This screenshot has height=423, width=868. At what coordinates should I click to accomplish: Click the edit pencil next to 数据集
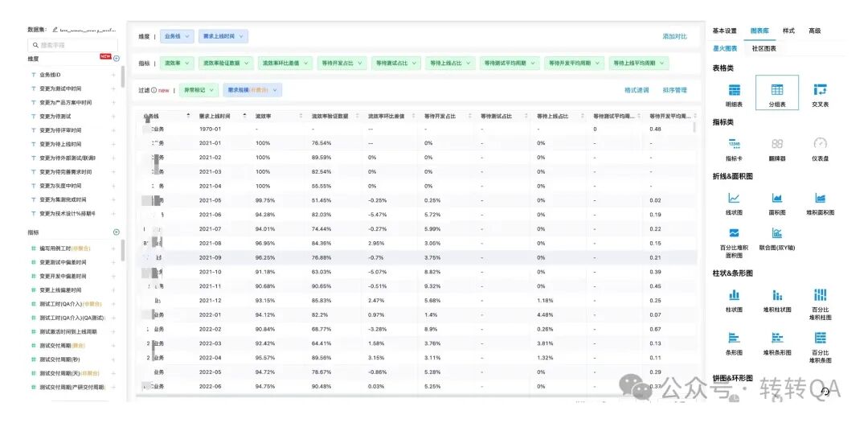pyautogui.click(x=55, y=30)
